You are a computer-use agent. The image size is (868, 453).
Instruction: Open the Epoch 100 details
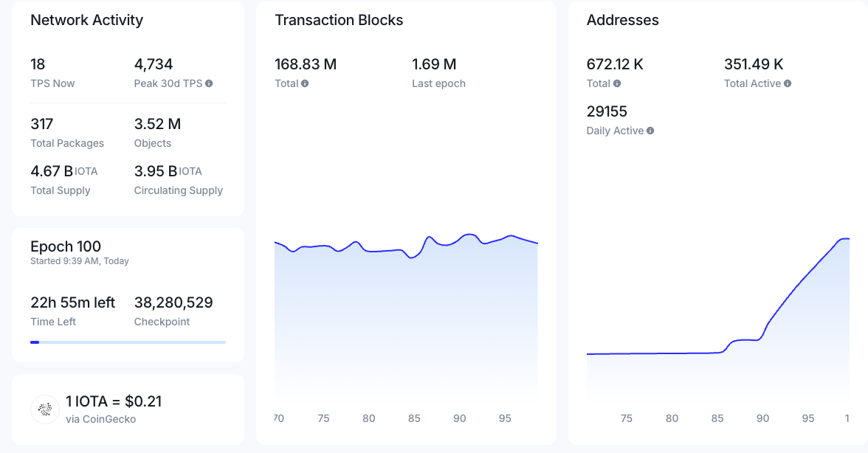pos(66,246)
